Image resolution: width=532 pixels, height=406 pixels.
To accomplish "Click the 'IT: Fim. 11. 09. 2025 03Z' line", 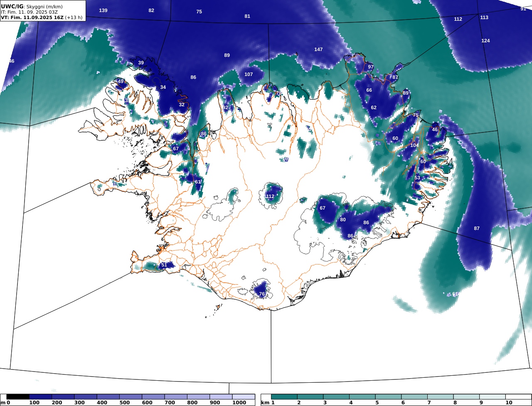I will coord(29,12).
